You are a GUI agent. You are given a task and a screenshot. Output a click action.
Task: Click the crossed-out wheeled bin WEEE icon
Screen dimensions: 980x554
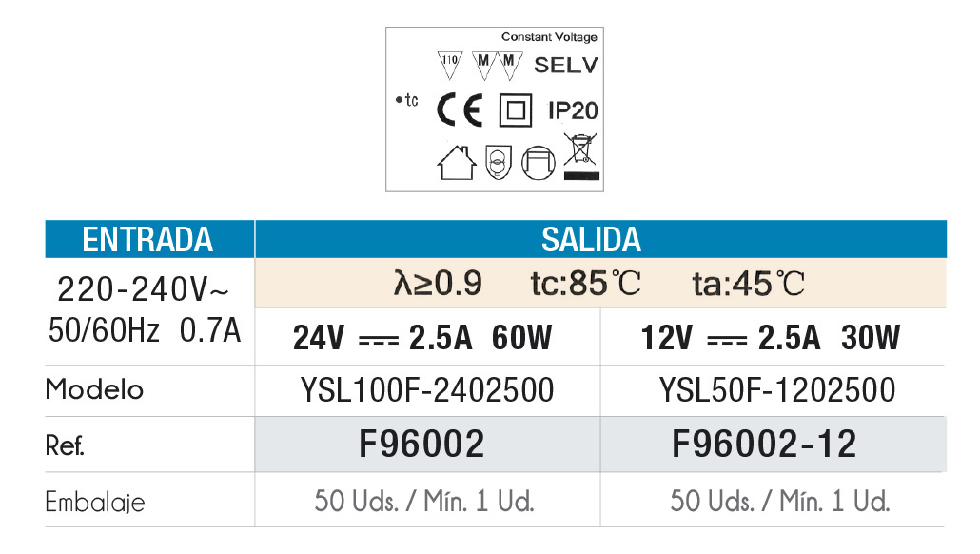[581, 156]
